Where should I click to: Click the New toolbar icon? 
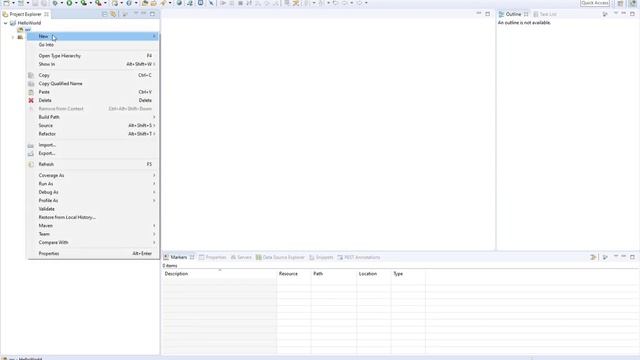6,3
